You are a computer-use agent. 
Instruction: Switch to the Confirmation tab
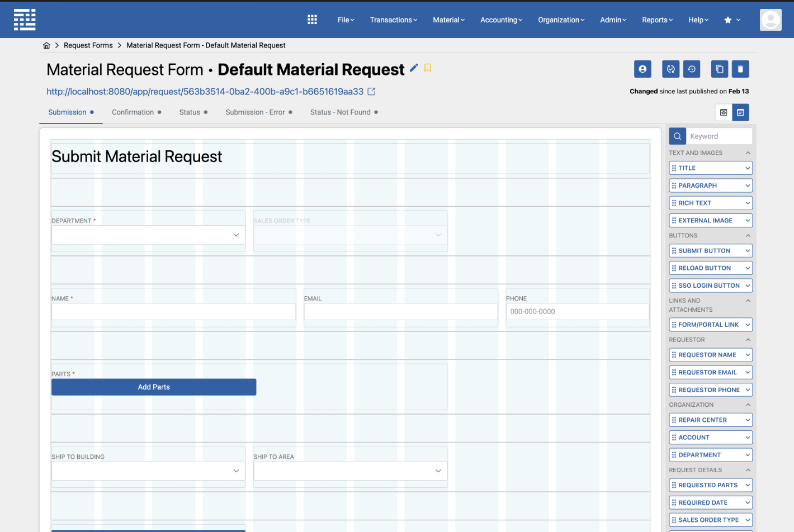tap(133, 112)
